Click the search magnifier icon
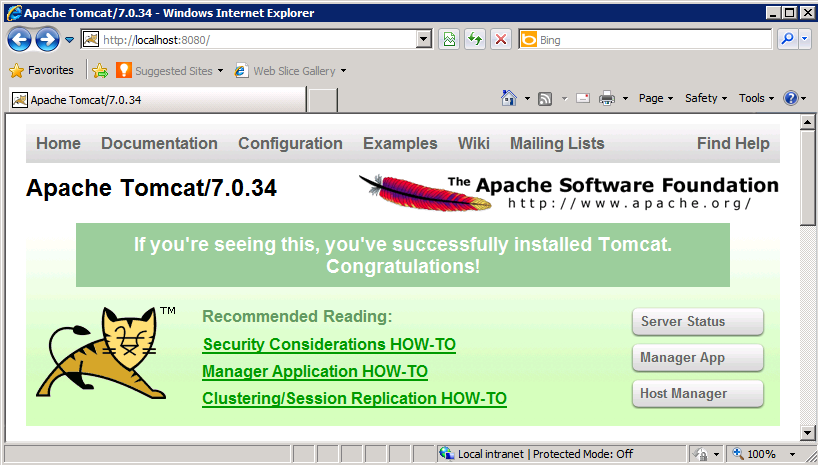This screenshot has width=818, height=465. 787,40
